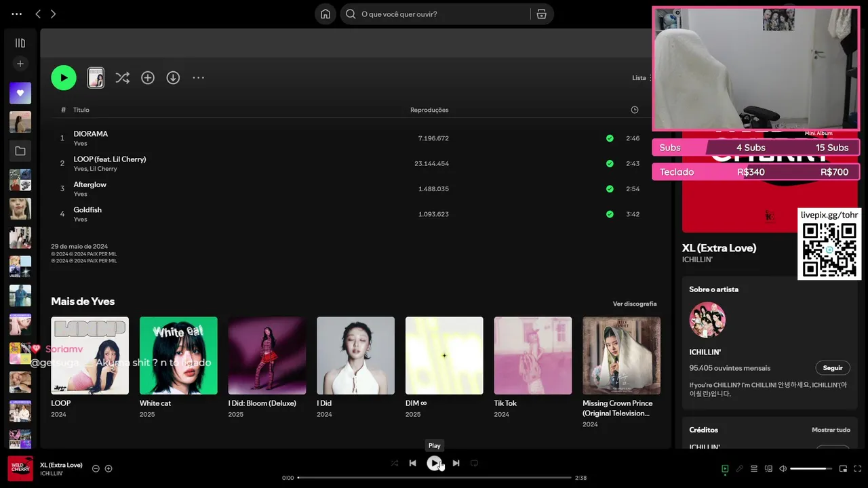Open Connect to a device icon
The width and height of the screenshot is (868, 488).
point(768,468)
